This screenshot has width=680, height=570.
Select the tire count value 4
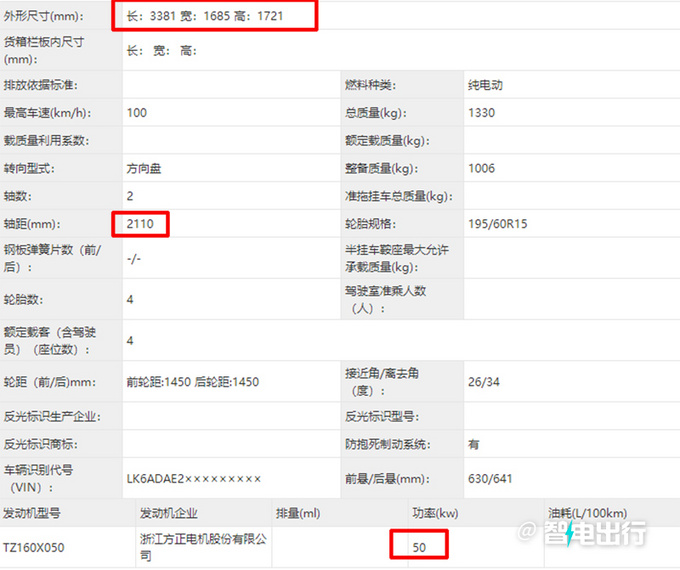click(x=130, y=299)
